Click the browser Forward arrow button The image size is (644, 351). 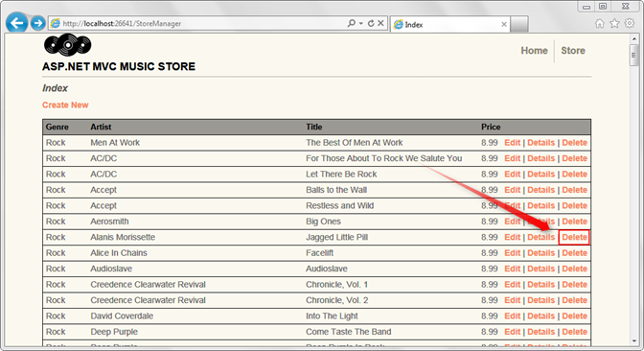(38, 23)
